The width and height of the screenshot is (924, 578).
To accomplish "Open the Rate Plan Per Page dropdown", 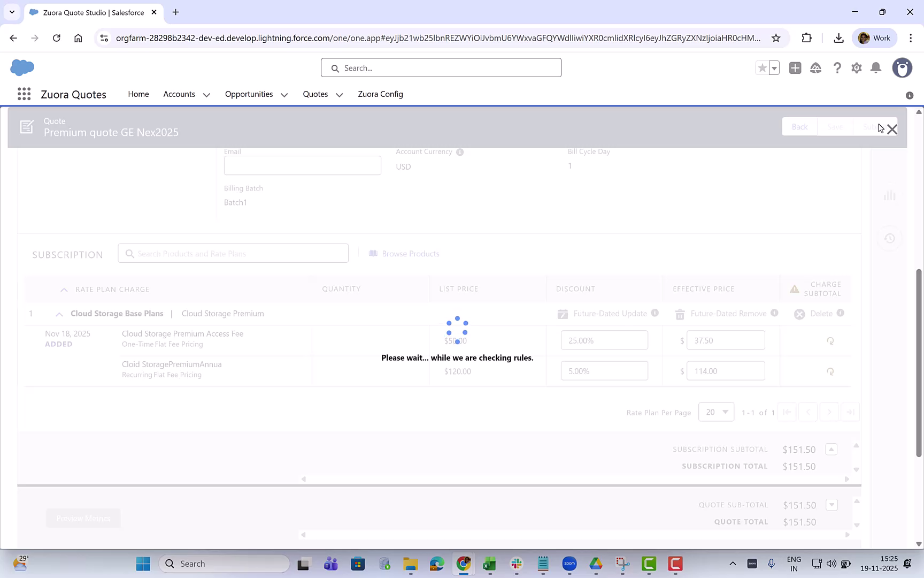I will click(716, 412).
